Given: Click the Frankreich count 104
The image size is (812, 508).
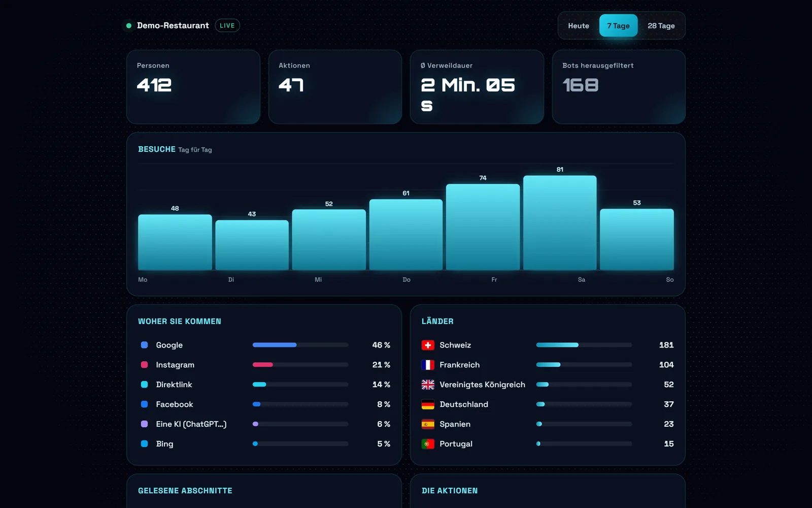Looking at the screenshot, I should (x=666, y=365).
